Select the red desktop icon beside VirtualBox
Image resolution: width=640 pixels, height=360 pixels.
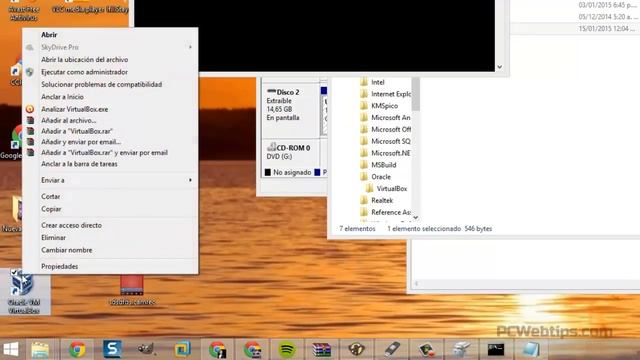tap(132, 290)
